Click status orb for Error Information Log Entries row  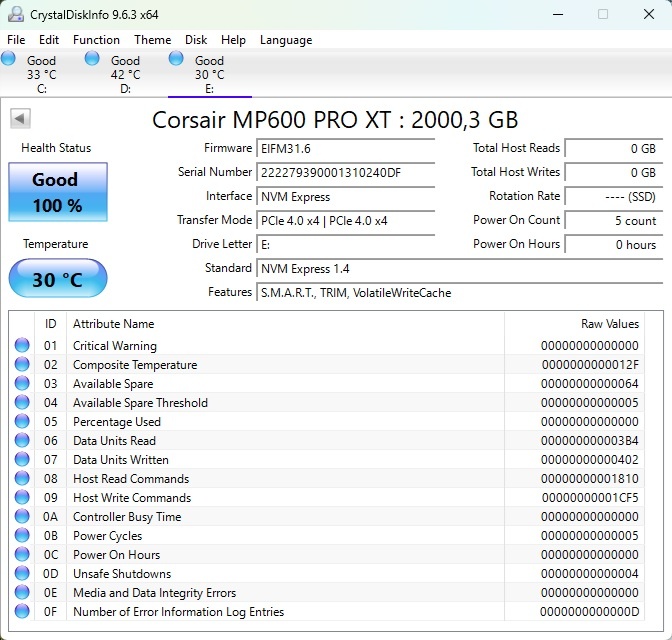pos(22,611)
